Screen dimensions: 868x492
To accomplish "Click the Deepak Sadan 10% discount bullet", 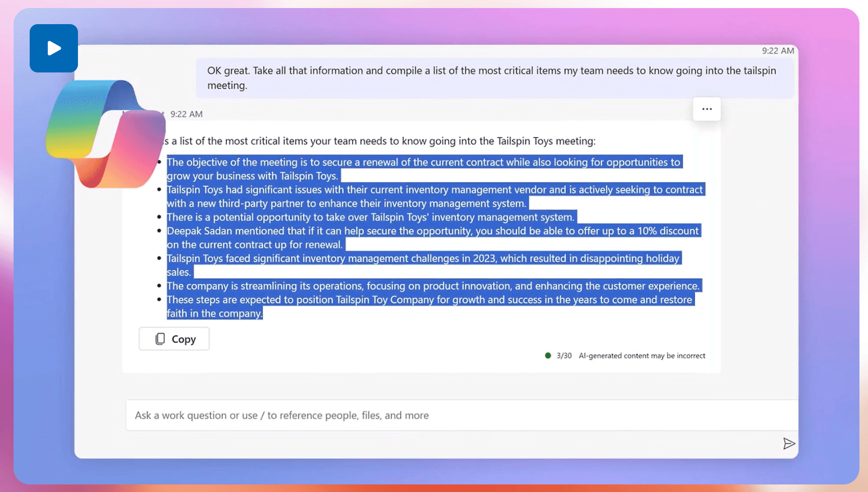I will (433, 237).
